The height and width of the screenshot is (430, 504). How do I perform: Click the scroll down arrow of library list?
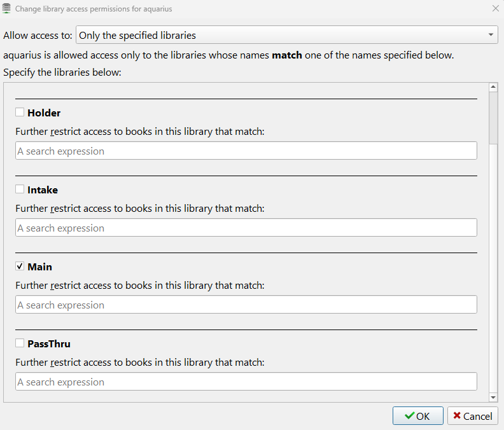pos(493,398)
